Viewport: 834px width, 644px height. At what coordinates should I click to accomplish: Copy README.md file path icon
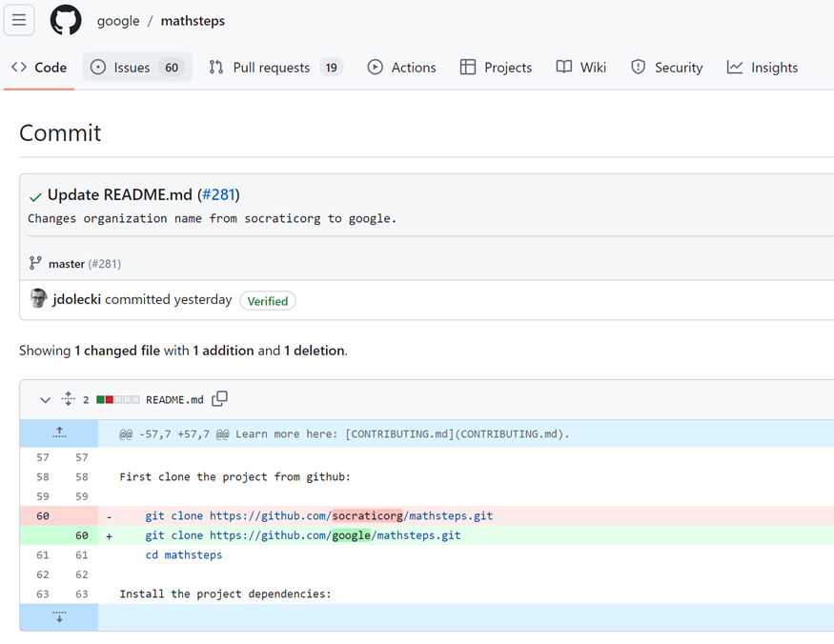click(x=220, y=399)
